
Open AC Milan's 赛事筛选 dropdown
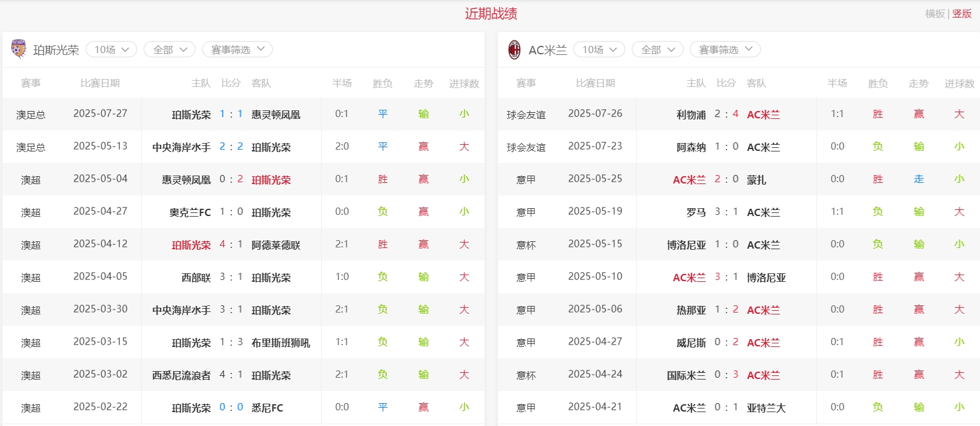tap(725, 49)
